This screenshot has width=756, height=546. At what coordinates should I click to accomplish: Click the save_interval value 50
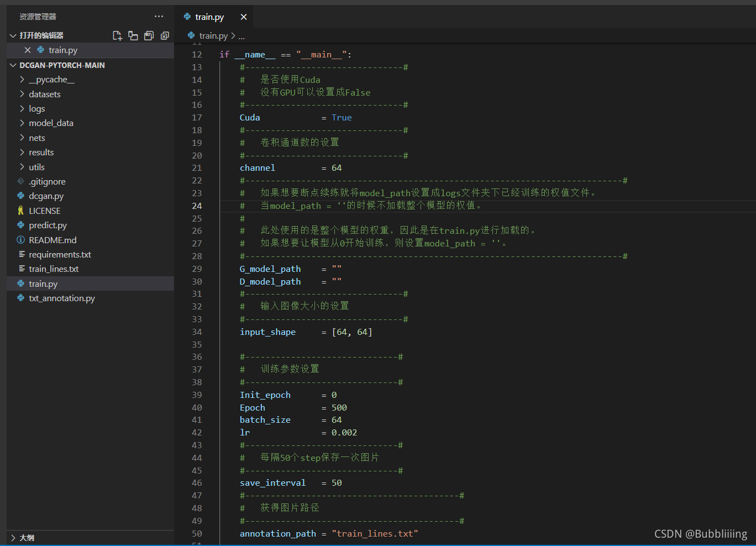pos(337,483)
